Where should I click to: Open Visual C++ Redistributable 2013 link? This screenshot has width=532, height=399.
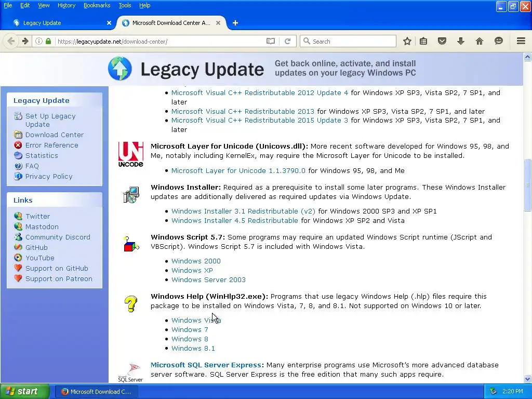click(x=243, y=111)
